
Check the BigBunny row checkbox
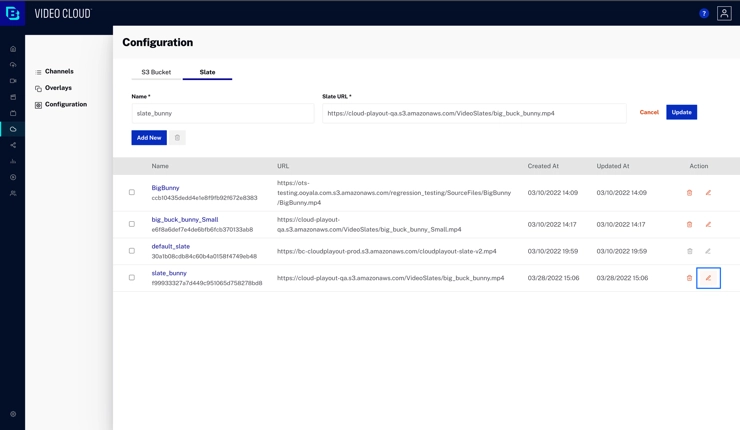(x=132, y=193)
